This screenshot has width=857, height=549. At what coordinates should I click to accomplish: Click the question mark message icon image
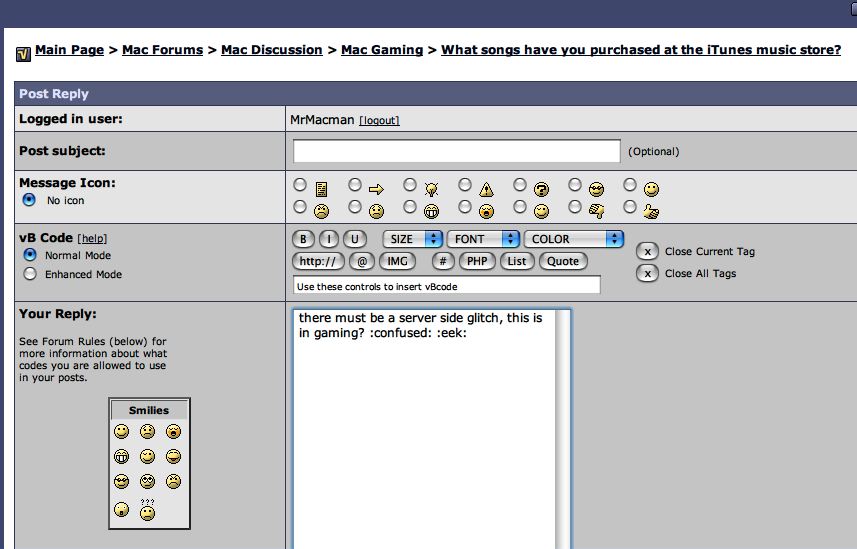[x=541, y=189]
